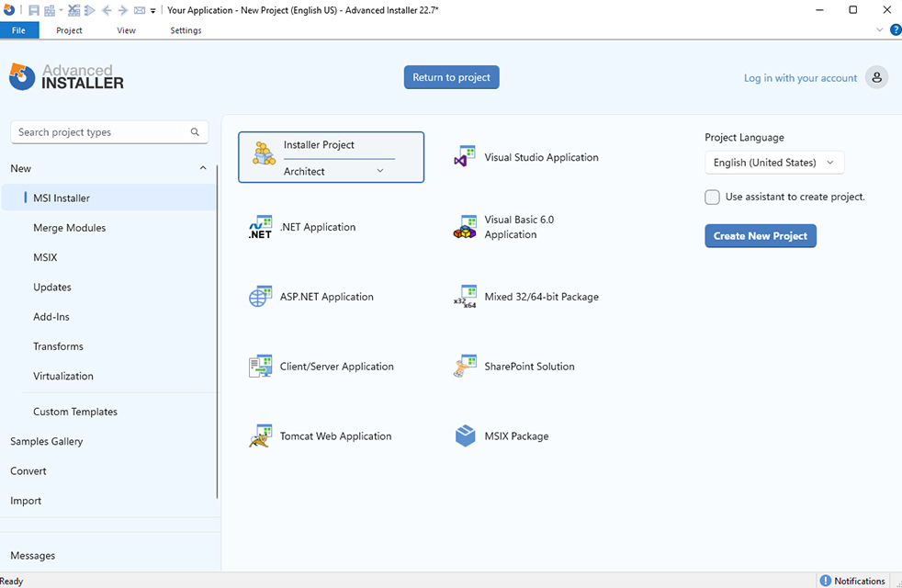Click the Mixed 32/64-bit Package icon

(466, 297)
